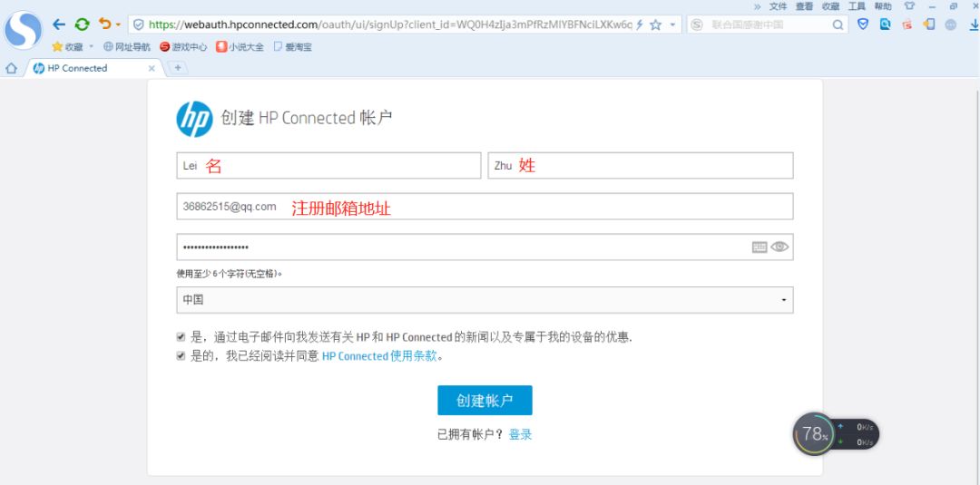Open the 文件 menu
This screenshot has width=980, height=485.
779,6
